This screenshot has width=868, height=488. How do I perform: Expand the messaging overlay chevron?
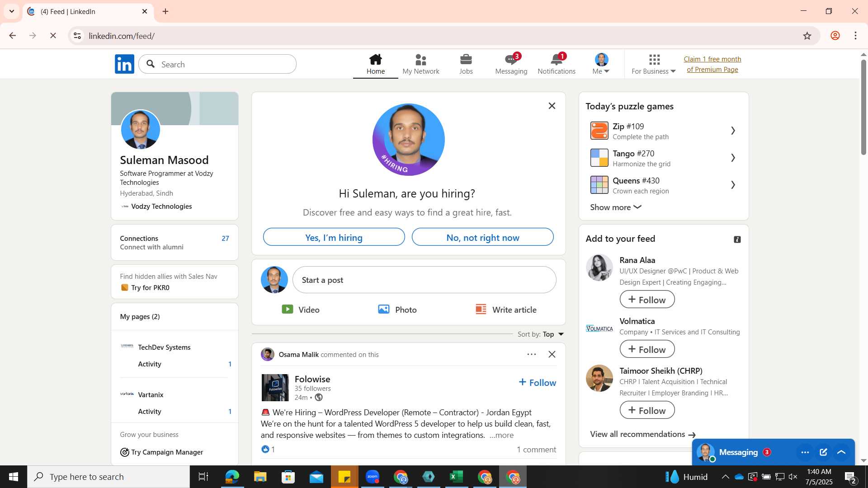(841, 452)
